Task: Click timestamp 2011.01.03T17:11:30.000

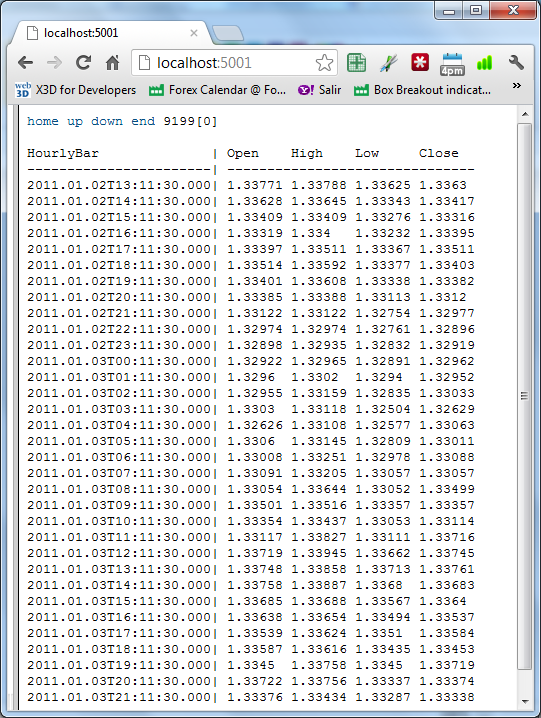Action: 119,633
